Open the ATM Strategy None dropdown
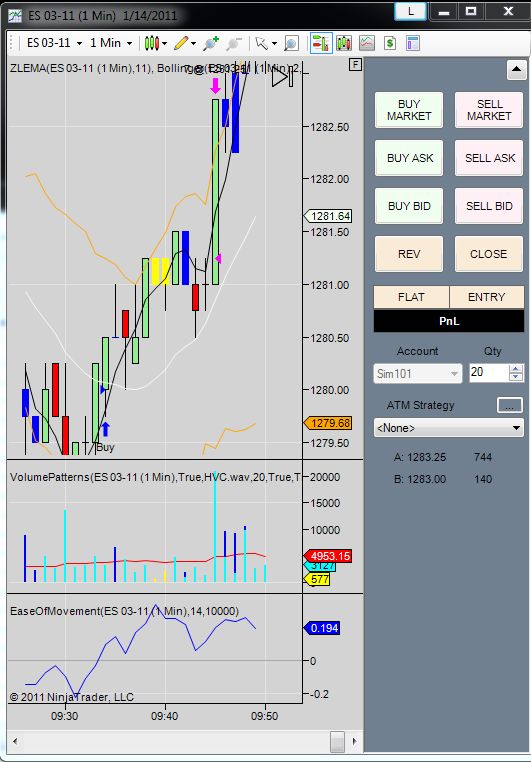This screenshot has width=531, height=762. pyautogui.click(x=448, y=428)
